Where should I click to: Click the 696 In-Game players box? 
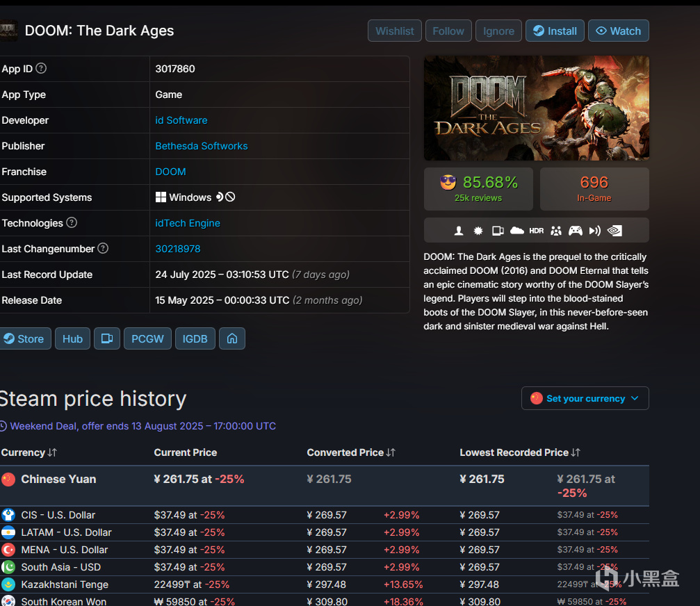pyautogui.click(x=594, y=189)
